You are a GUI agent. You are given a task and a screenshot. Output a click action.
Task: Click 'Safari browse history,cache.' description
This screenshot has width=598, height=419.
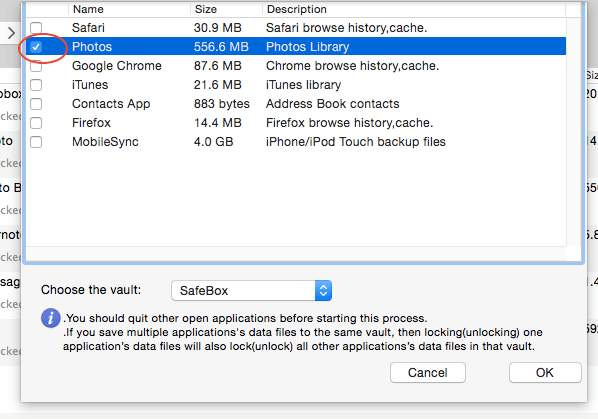(x=346, y=27)
